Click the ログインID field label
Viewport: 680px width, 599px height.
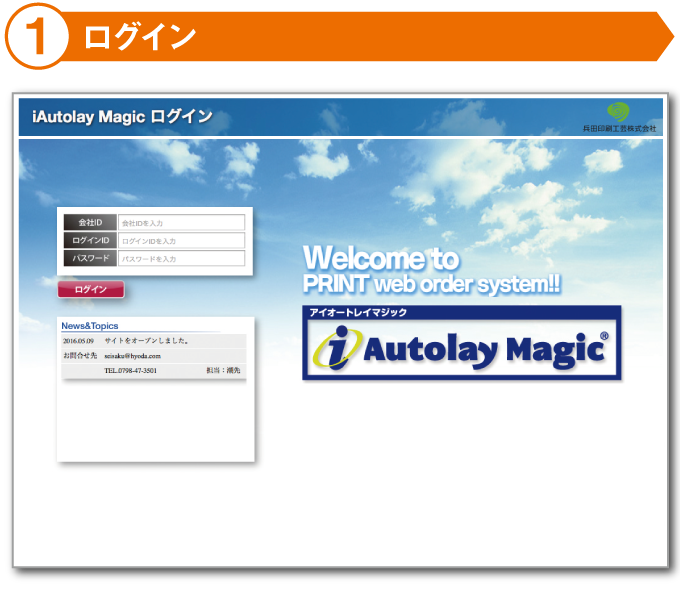(x=90, y=240)
